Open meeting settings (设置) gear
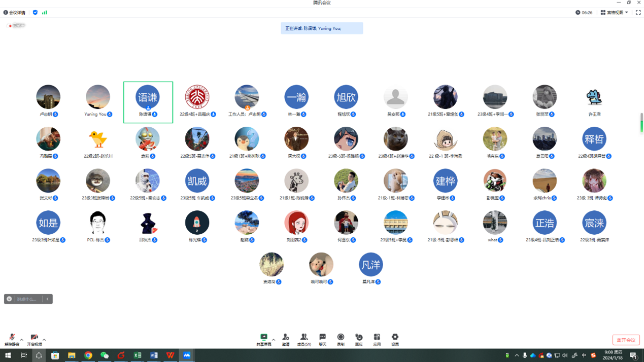Viewport: 644px width, 362px height. (x=395, y=339)
